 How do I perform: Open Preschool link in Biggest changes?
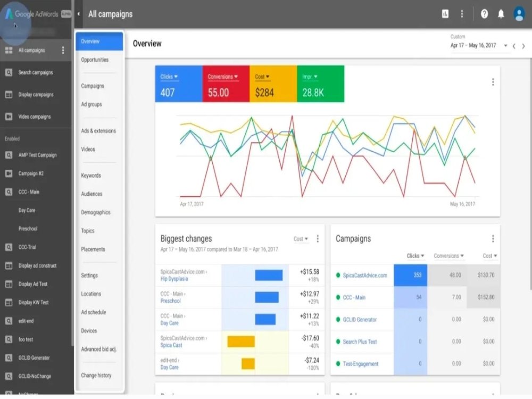pos(170,301)
